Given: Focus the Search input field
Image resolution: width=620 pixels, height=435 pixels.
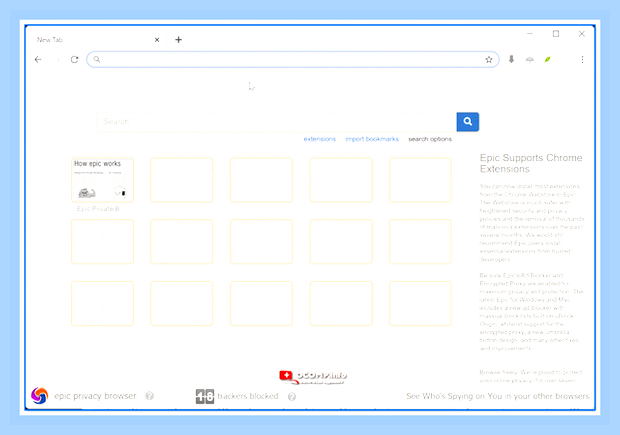Looking at the screenshot, I should (277, 122).
